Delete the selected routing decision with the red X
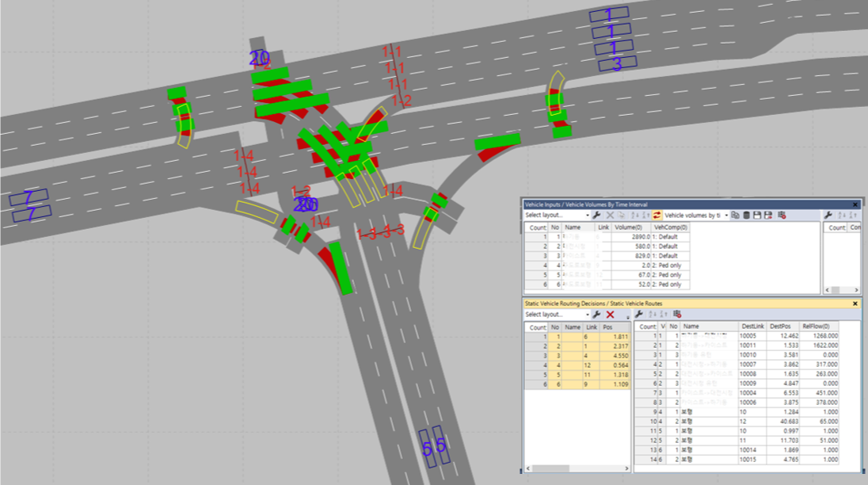The width and height of the screenshot is (868, 485). [610, 315]
